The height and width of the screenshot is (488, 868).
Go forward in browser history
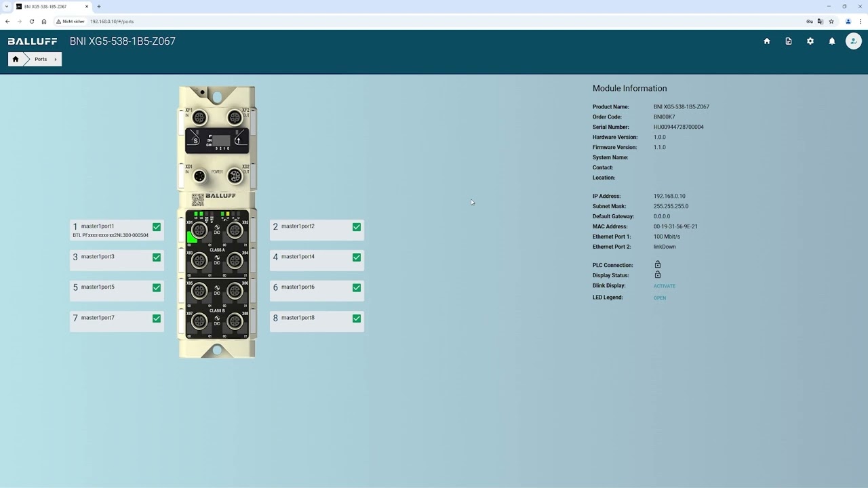pyautogui.click(x=19, y=21)
